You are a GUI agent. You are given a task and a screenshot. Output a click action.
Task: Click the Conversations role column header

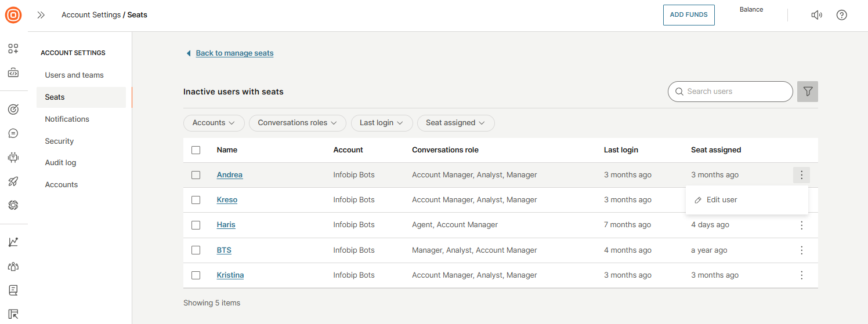click(445, 150)
